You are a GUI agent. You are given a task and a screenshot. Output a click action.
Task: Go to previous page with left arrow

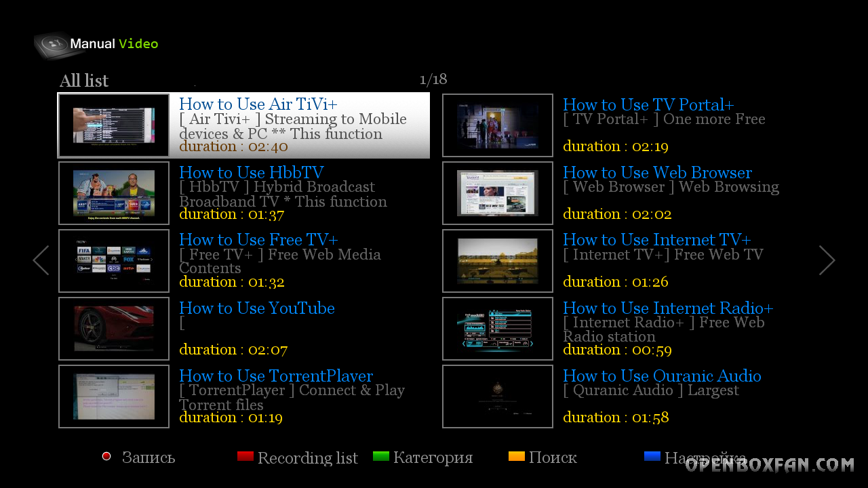(x=41, y=260)
